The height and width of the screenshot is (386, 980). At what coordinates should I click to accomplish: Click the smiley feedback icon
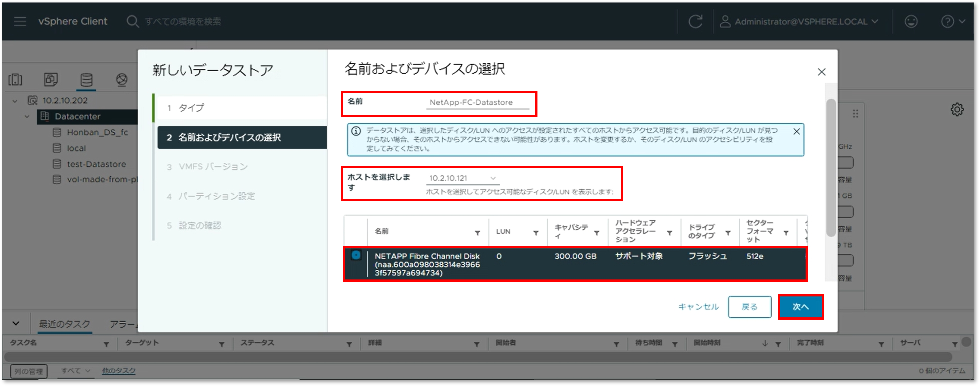[911, 21]
